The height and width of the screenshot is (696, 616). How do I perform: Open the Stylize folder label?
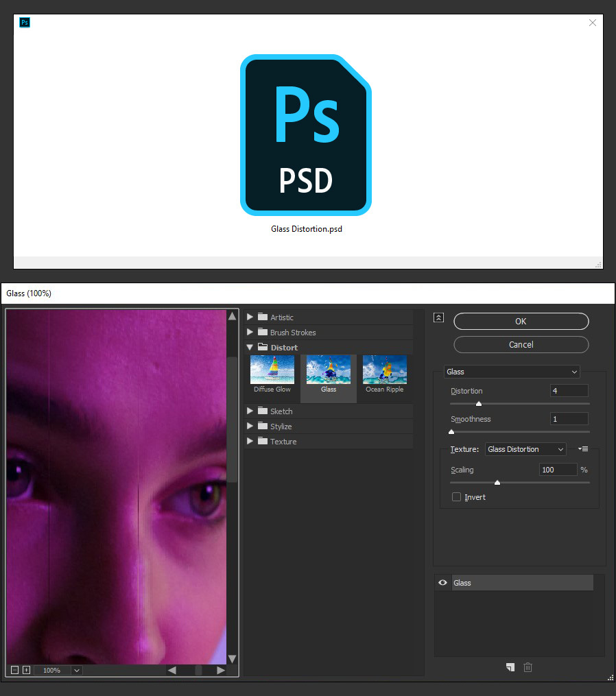point(281,427)
